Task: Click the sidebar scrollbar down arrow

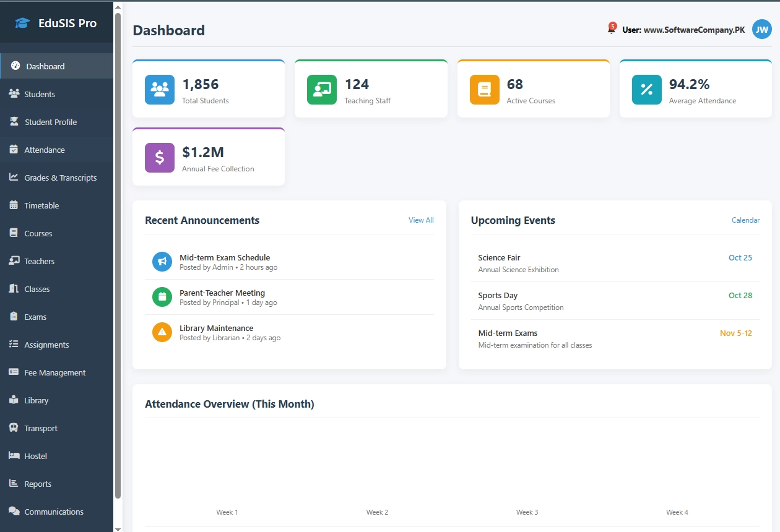Action: click(x=118, y=528)
